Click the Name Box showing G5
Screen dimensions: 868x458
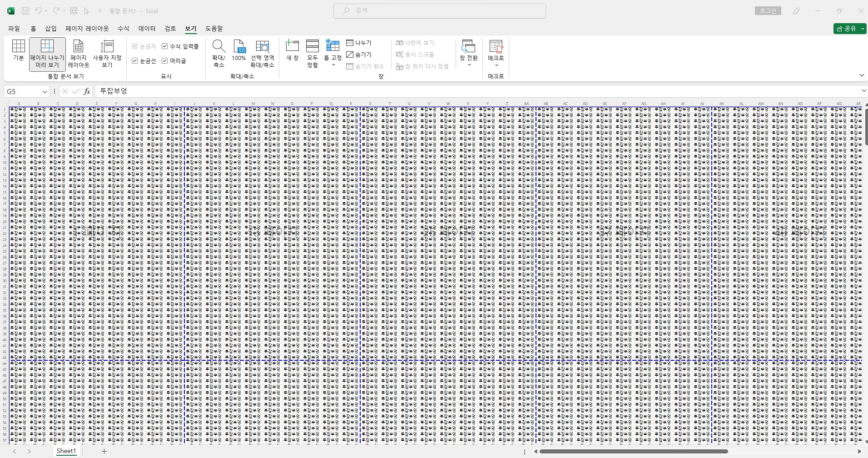(x=24, y=92)
